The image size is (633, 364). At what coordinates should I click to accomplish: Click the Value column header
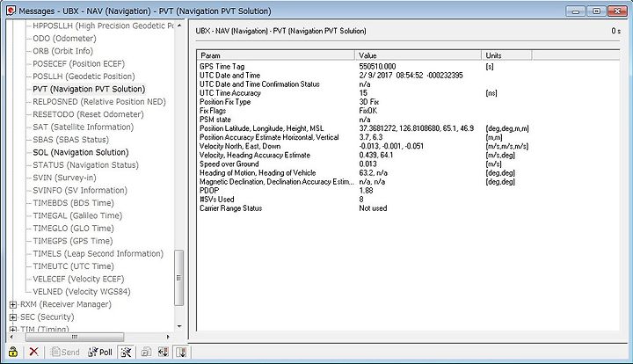pyautogui.click(x=418, y=55)
